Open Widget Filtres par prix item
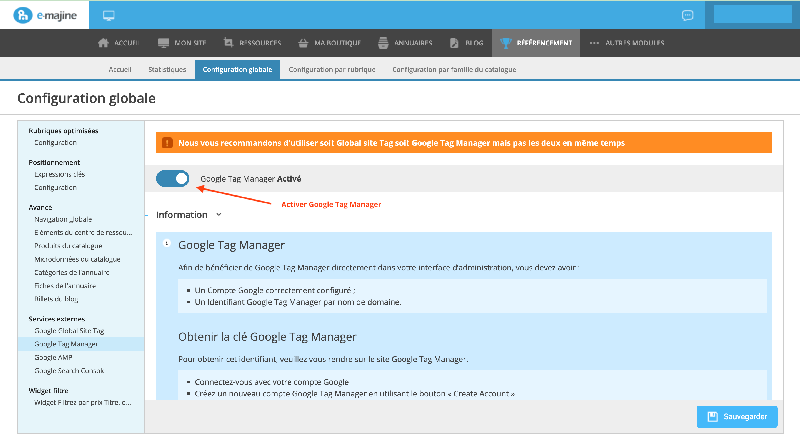Screen dimensions: 800x439 point(82,402)
